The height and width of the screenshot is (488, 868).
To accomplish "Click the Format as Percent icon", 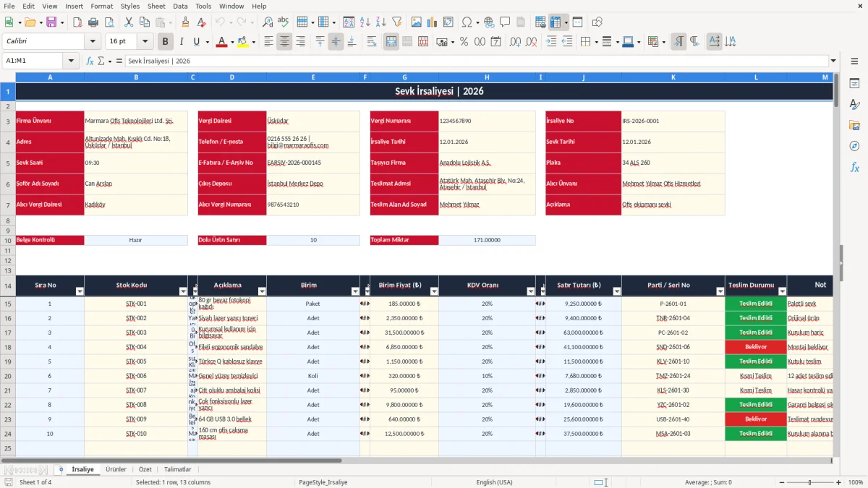I will click(464, 42).
